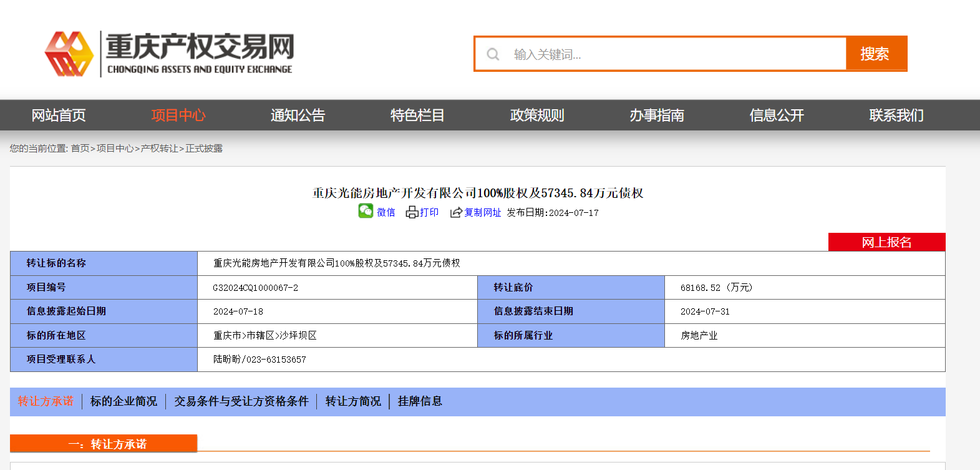
Task: Click the red 网上报名 button
Action: coord(886,242)
